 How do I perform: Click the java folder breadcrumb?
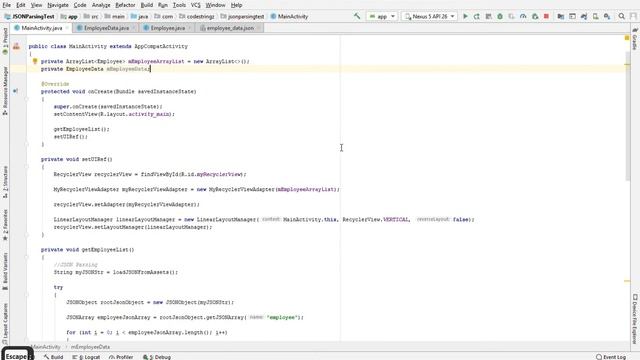click(139, 16)
